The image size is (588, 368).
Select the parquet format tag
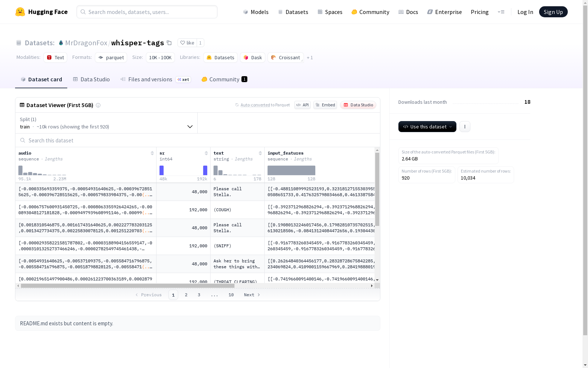pos(111,57)
